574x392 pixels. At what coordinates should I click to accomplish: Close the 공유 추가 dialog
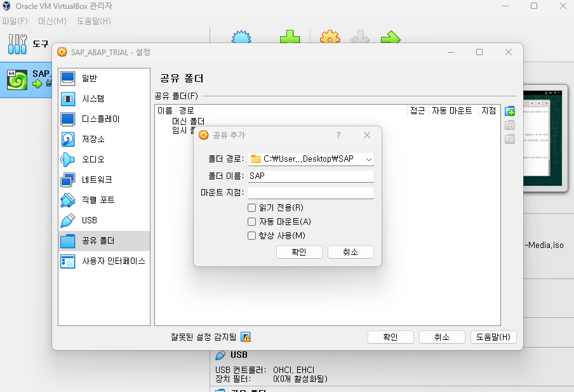(x=367, y=135)
